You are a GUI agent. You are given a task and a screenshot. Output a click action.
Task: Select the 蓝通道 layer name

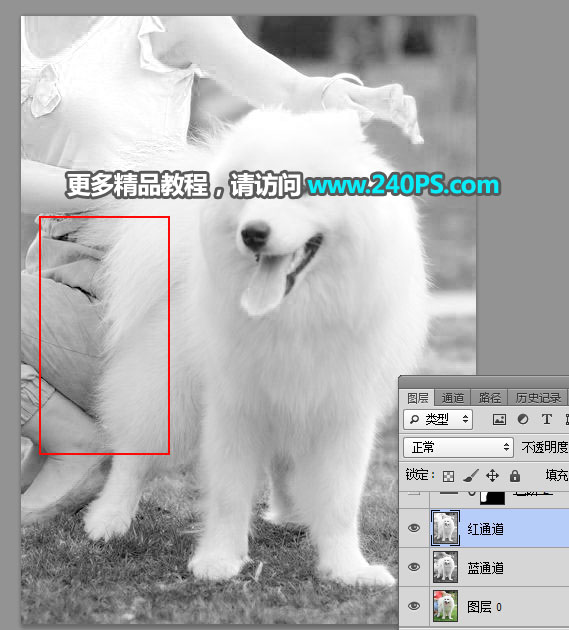pyautogui.click(x=485, y=568)
